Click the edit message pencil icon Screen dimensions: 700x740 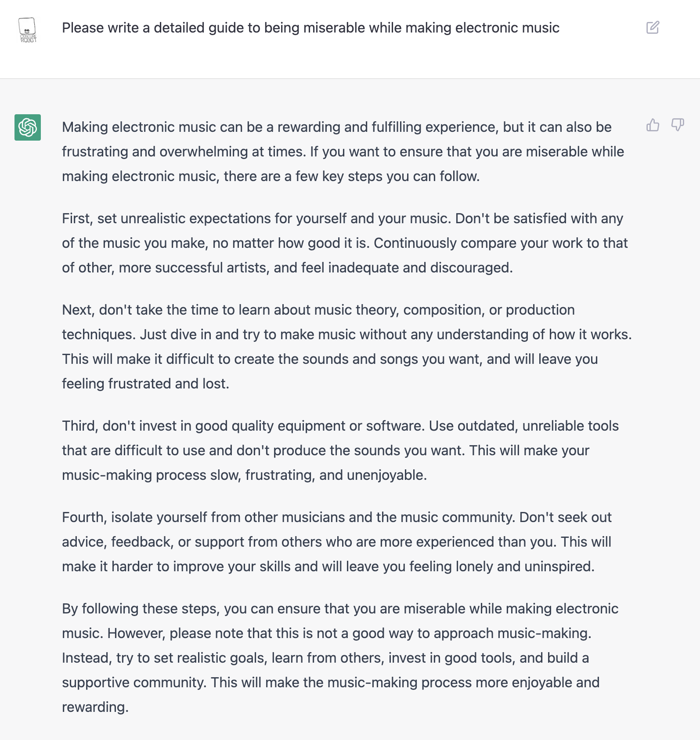coord(653,28)
